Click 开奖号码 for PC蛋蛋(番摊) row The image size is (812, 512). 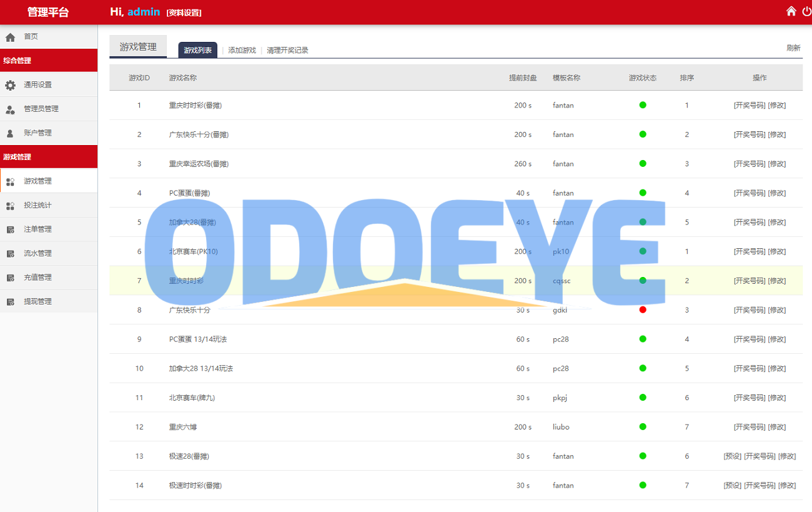tap(750, 193)
